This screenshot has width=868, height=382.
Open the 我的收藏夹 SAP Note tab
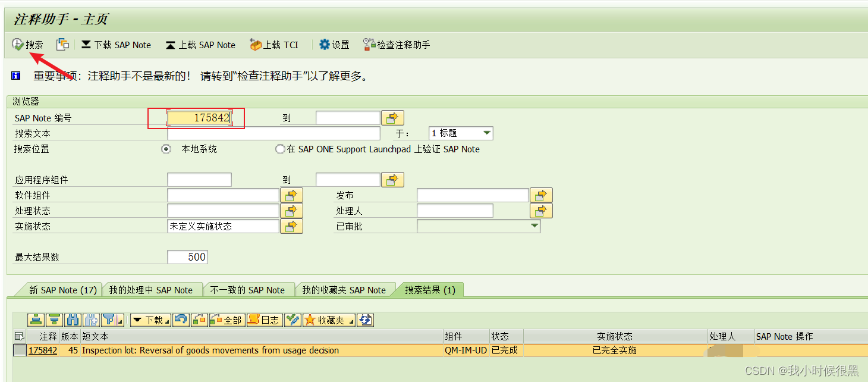coord(345,289)
